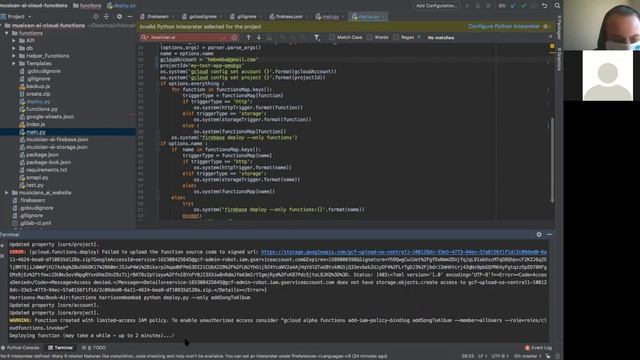Click the Run play icon in toolbar
The width and height of the screenshot is (640, 360).
point(467,6)
